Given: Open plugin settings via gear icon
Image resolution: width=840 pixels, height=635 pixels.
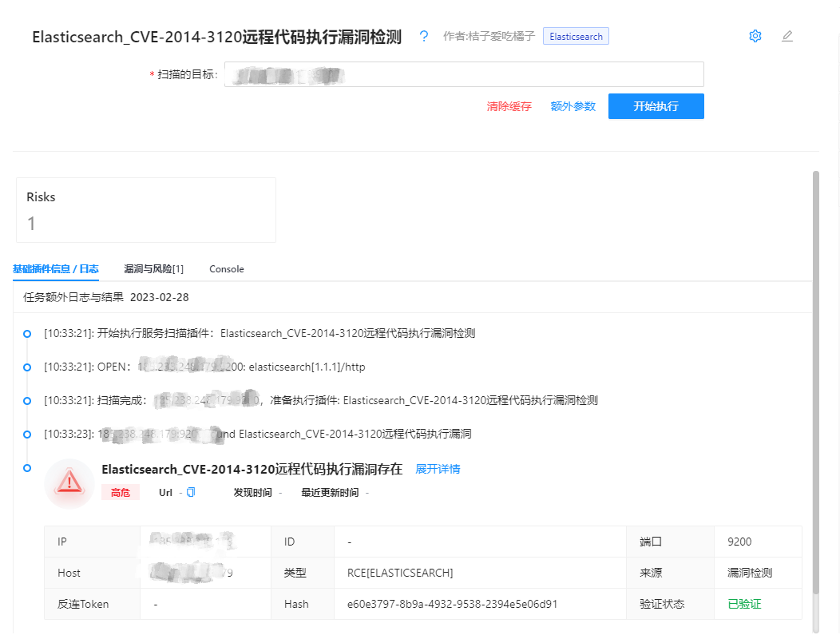Looking at the screenshot, I should coord(755,36).
